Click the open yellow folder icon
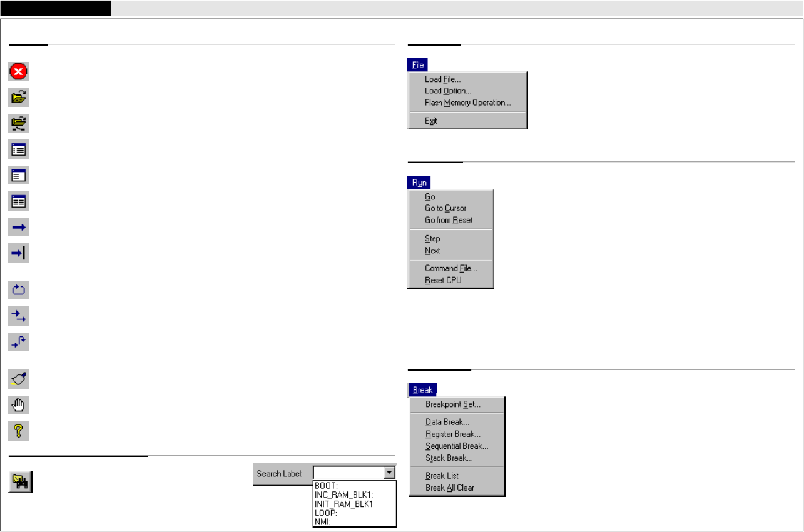Image resolution: width=804 pixels, height=532 pixels. pyautogui.click(x=19, y=98)
